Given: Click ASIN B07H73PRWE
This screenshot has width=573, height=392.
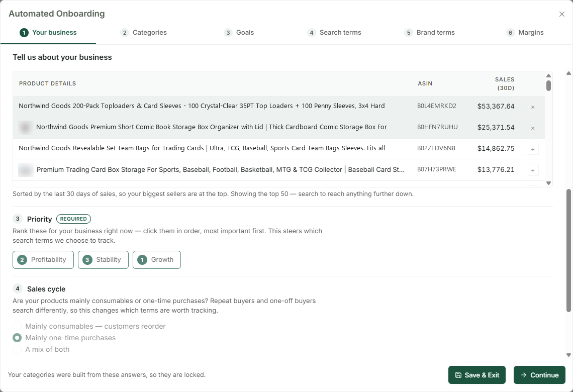Looking at the screenshot, I should [x=437, y=169].
